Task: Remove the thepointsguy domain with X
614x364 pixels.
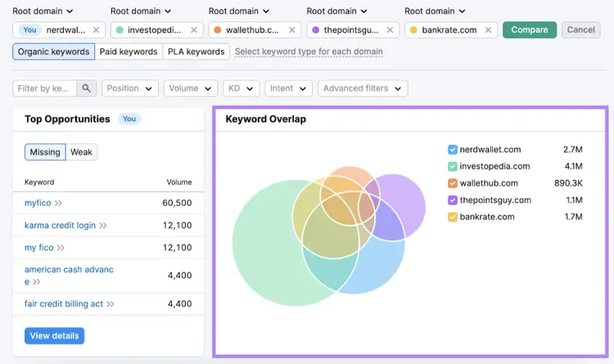Action: 390,30
